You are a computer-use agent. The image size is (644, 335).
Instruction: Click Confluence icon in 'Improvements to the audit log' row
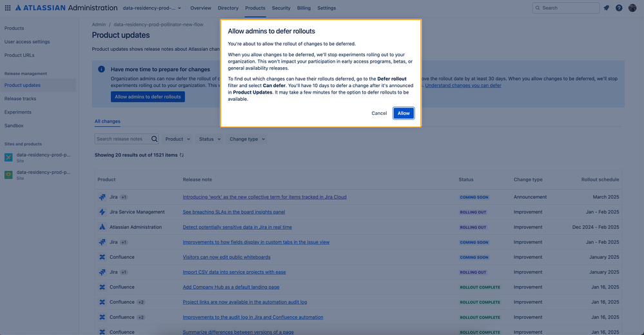click(102, 317)
